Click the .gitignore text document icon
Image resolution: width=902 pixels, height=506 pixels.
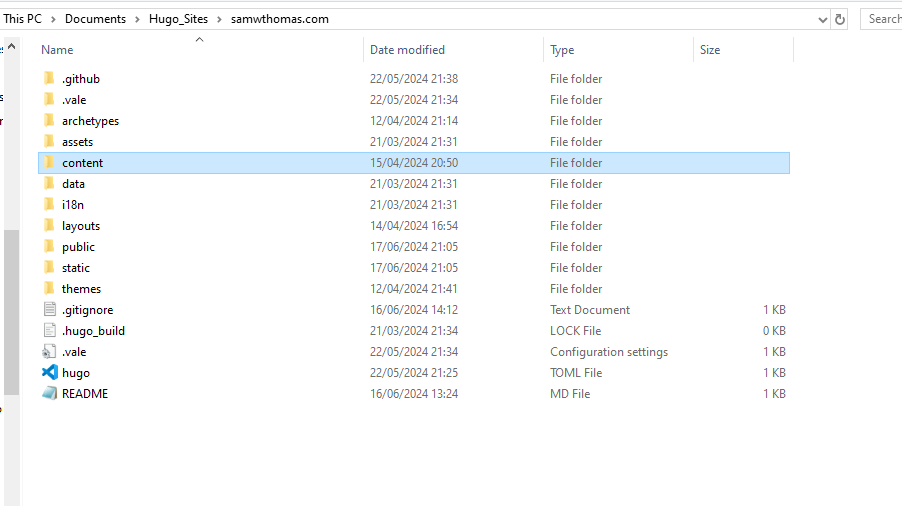point(49,310)
